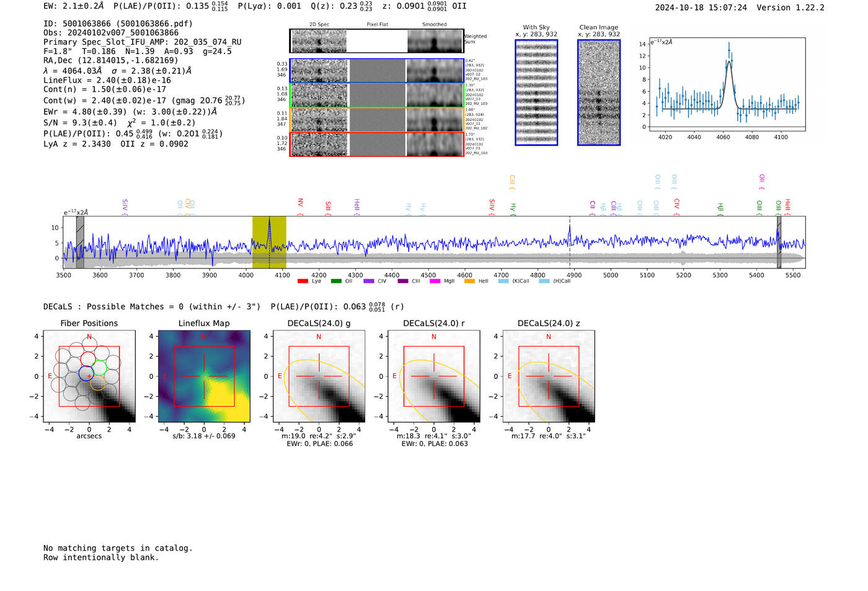The image size is (868, 591).
Task: Select the orange-framed fiber spectrum row
Action: click(x=377, y=120)
